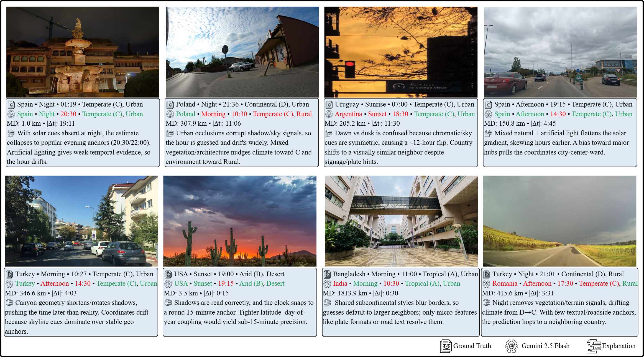This screenshot has height=357, width=644.
Task: Click Gemini icon beside Argentina Sunset prediction
Action: (329, 114)
